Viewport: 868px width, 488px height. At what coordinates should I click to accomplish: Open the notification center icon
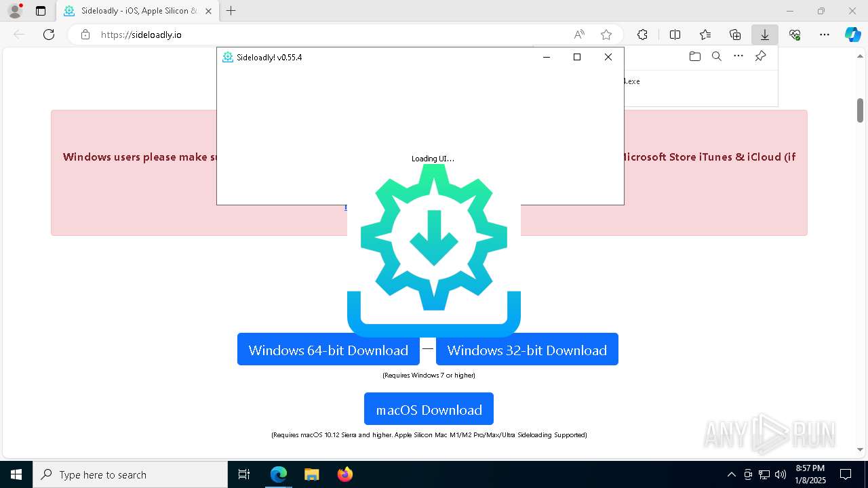pyautogui.click(x=846, y=474)
